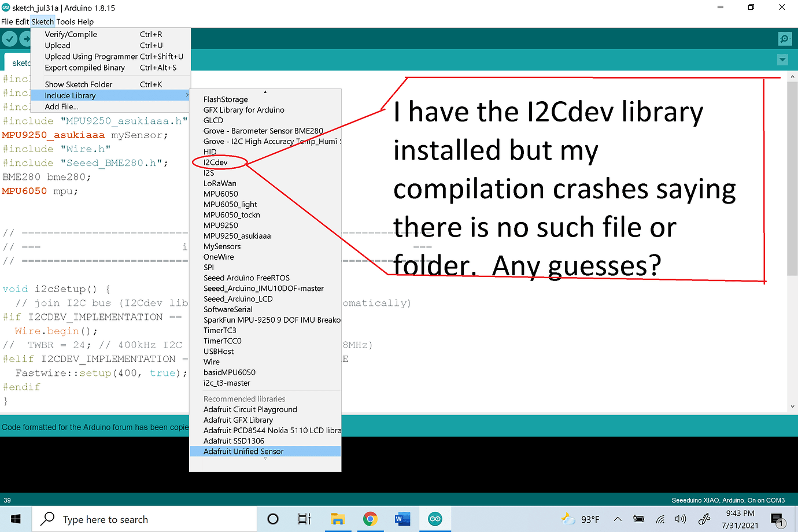Open the Serial Monitor magnifier icon
Image resolution: width=798 pixels, height=532 pixels.
tap(785, 39)
